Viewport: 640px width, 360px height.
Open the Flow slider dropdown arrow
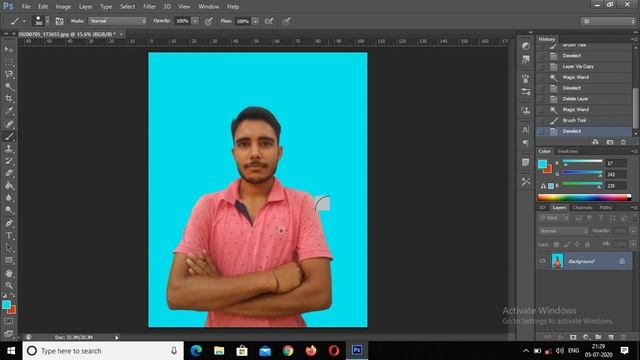pos(256,21)
